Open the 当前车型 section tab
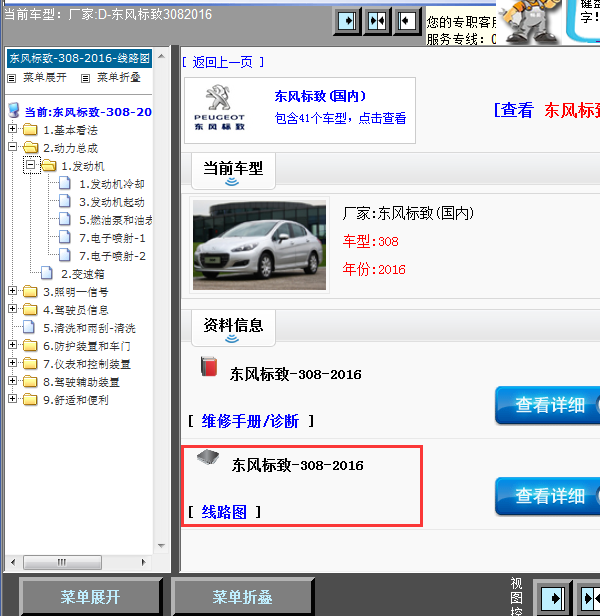The width and height of the screenshot is (600, 616). coord(233,171)
